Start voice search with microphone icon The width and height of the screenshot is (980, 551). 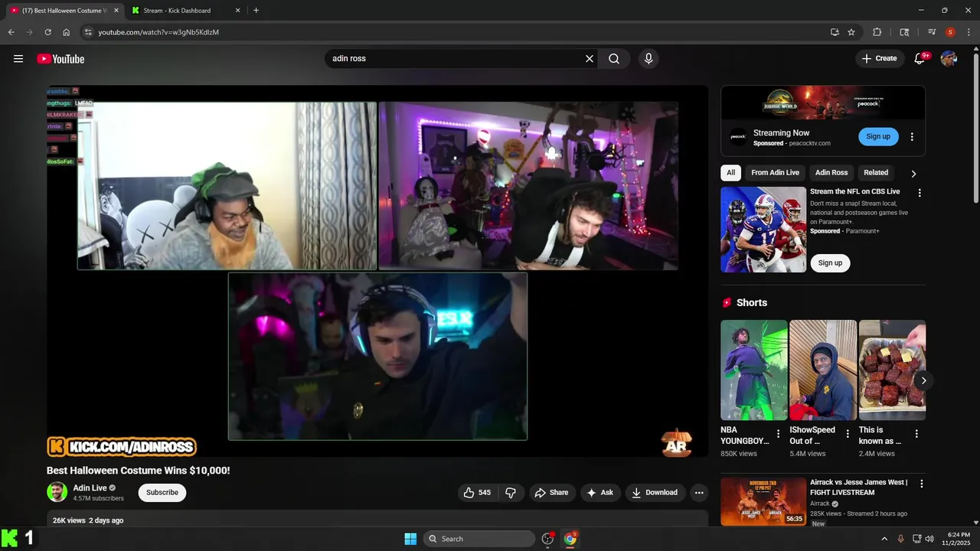(648, 59)
